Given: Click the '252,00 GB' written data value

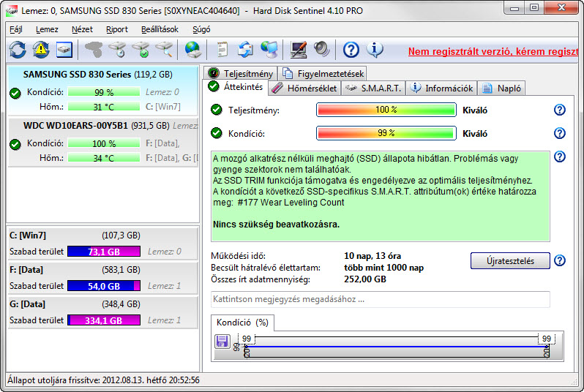Looking at the screenshot, I should [x=365, y=279].
